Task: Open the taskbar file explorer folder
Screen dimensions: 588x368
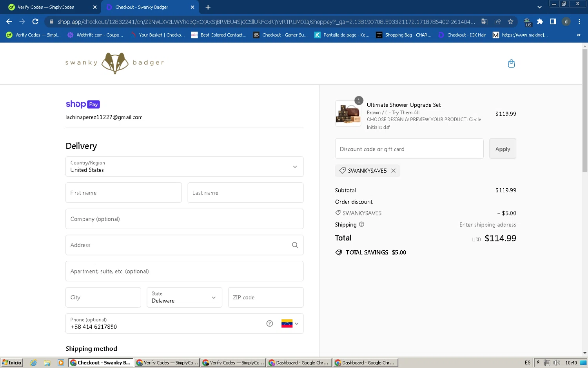Action: click(x=47, y=363)
